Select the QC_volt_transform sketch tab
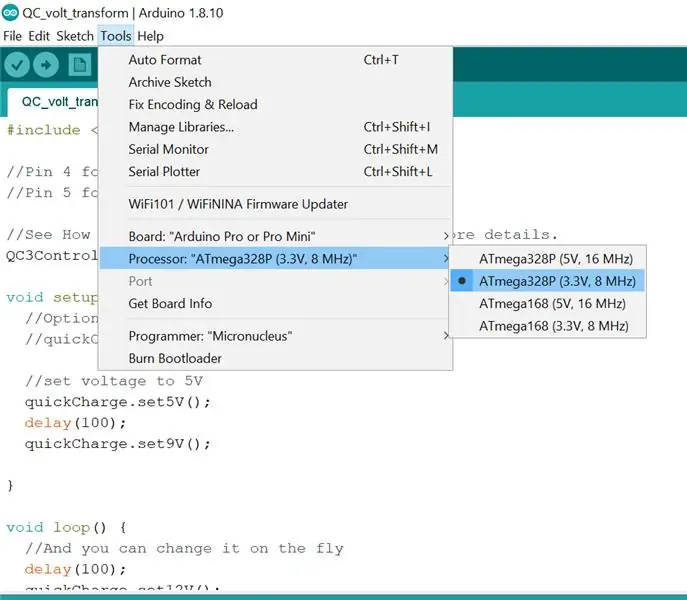 pos(53,102)
